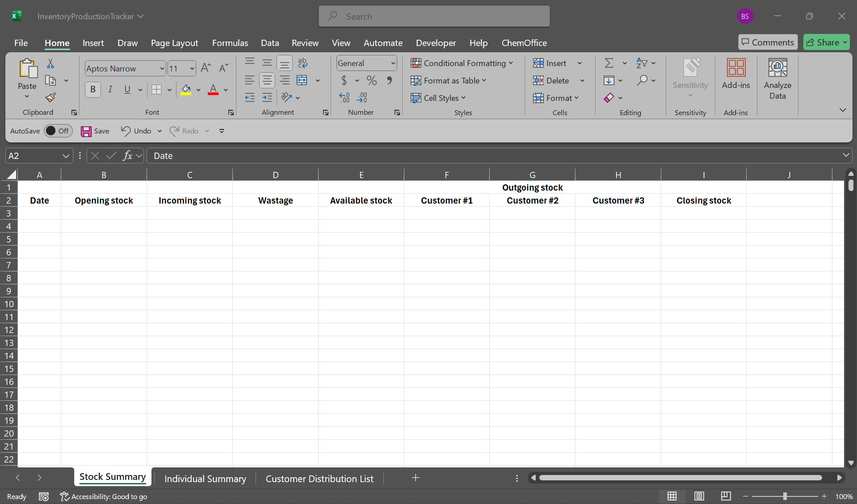This screenshot has height=504, width=857.
Task: Click the Comments button
Action: (x=768, y=42)
